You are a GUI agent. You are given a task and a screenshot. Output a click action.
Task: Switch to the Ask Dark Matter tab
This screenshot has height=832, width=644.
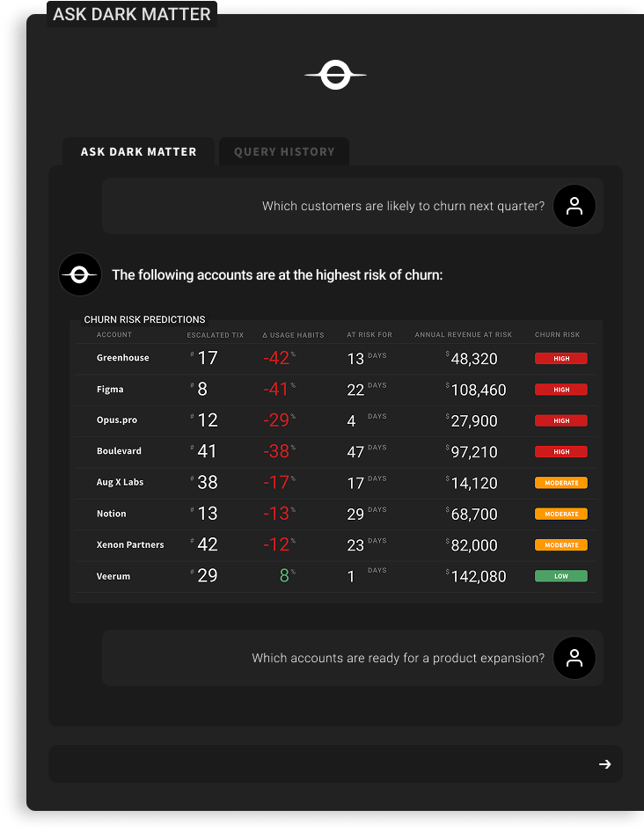(x=139, y=152)
